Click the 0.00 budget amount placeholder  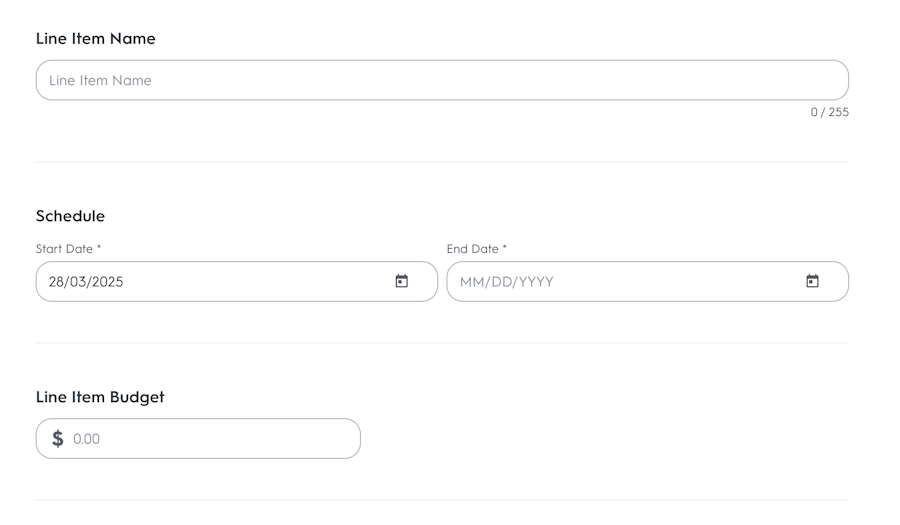pyautogui.click(x=87, y=438)
